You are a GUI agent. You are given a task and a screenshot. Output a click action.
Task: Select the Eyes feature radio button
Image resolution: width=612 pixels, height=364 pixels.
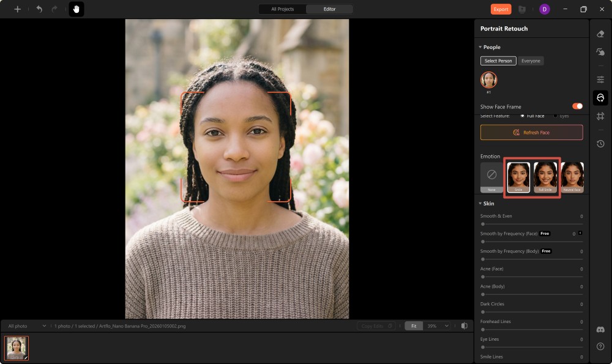(x=555, y=116)
